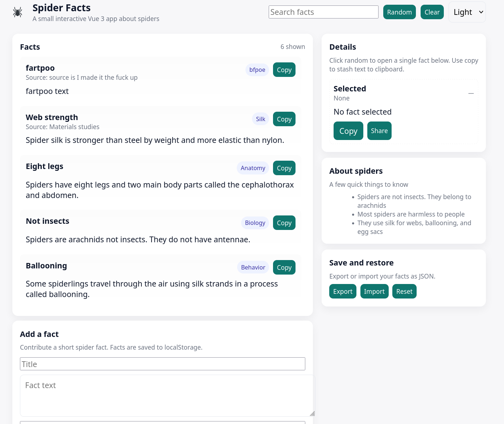
Task: Copy the Web strength fact
Action: pyautogui.click(x=284, y=119)
